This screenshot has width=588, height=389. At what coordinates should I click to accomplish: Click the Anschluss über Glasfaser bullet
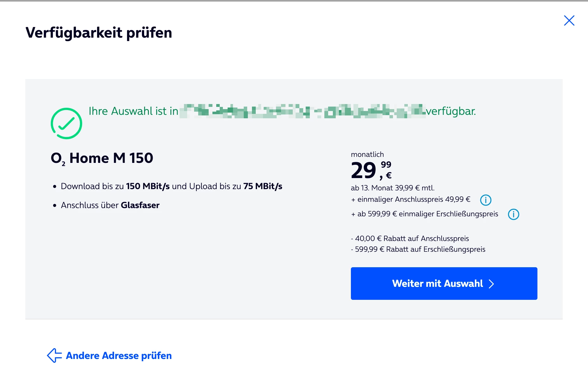[110, 205]
